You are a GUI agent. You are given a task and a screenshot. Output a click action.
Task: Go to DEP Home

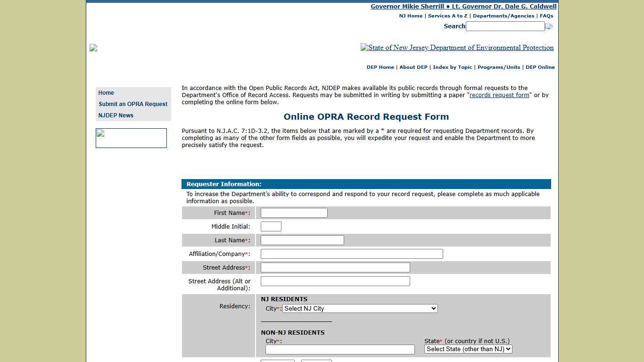pyautogui.click(x=380, y=67)
